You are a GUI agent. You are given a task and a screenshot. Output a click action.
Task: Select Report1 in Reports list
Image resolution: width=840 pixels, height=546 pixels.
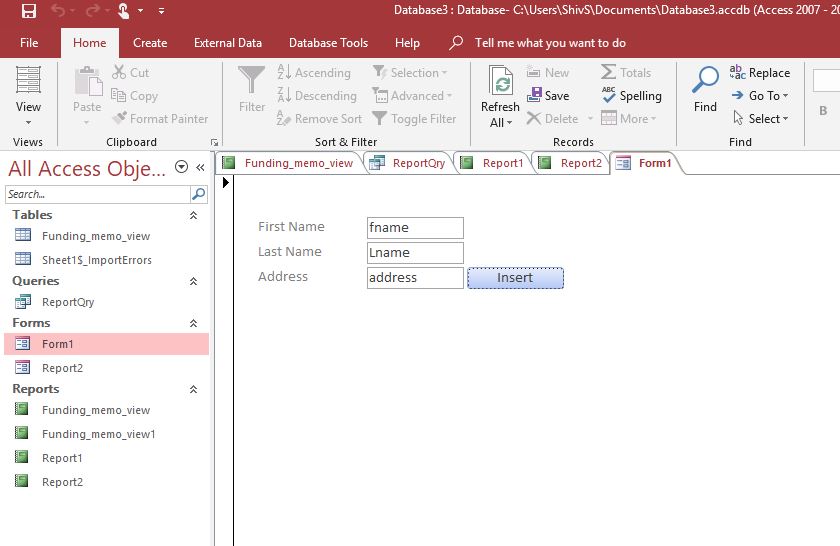coord(106,458)
